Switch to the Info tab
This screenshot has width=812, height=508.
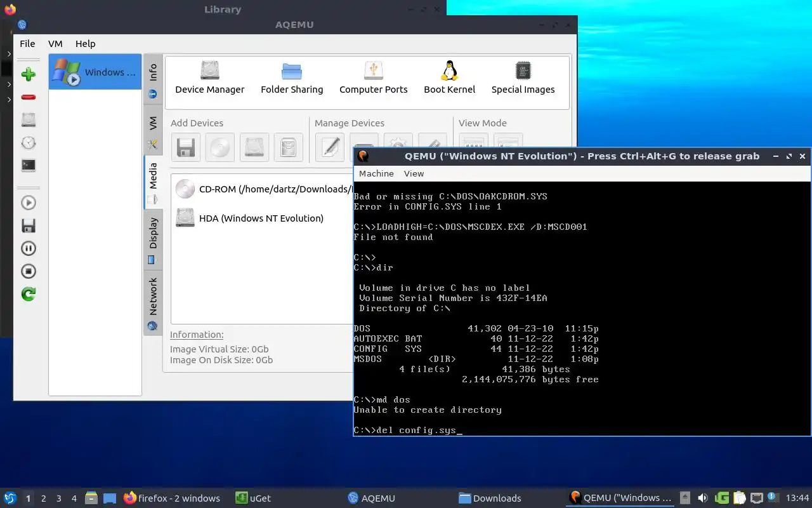click(x=153, y=79)
